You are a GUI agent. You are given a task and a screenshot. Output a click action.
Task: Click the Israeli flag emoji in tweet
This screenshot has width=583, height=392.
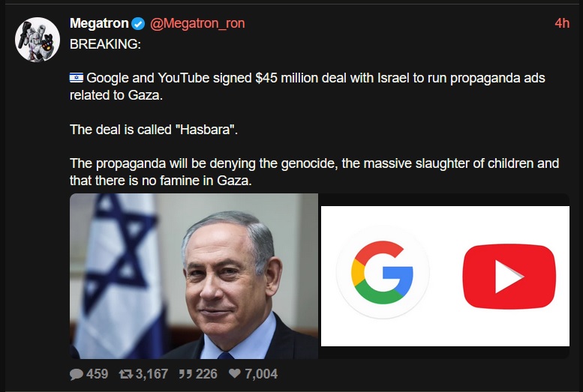click(77, 78)
